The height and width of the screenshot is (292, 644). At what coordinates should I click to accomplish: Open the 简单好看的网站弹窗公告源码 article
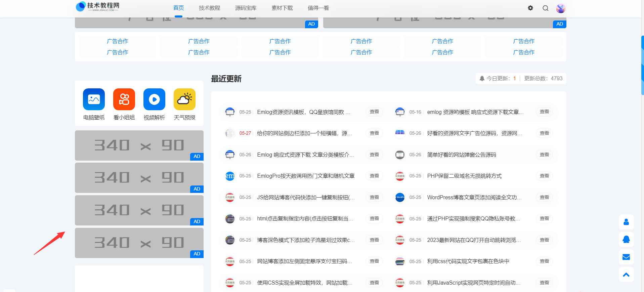[x=461, y=155]
